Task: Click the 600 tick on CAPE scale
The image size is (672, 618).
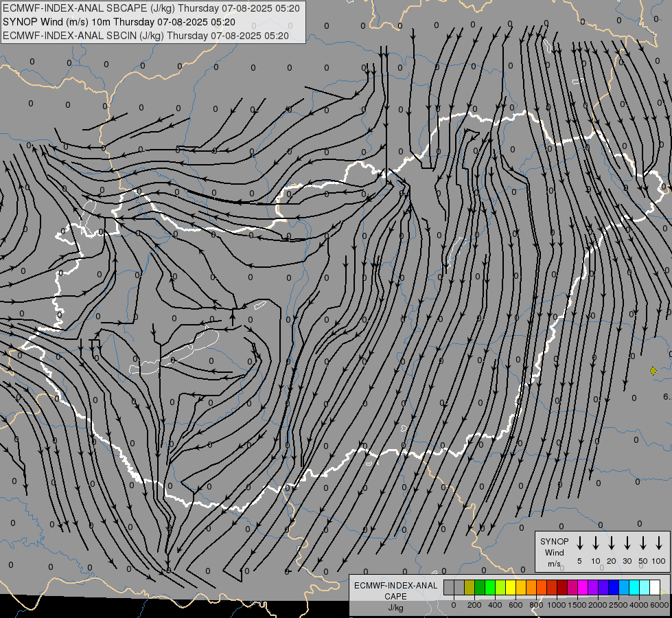Action: [x=515, y=605]
